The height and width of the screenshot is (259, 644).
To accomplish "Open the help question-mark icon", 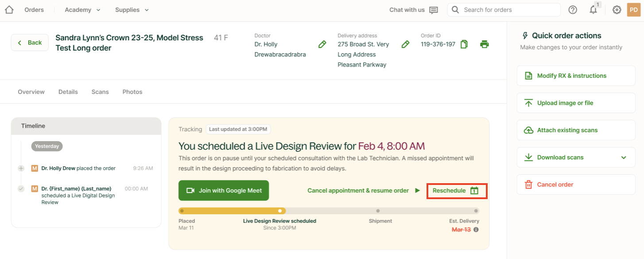I will [573, 9].
